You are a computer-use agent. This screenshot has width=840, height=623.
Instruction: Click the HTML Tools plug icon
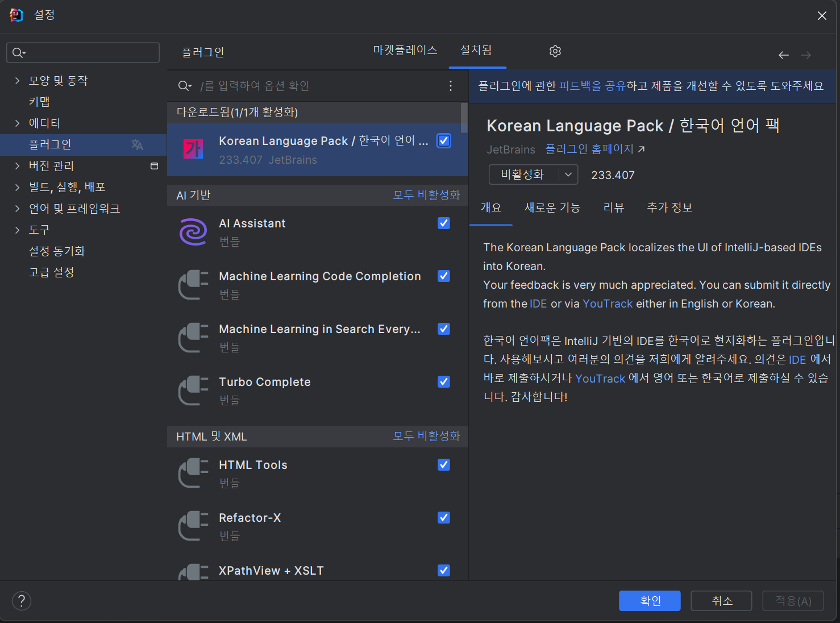pos(193,474)
